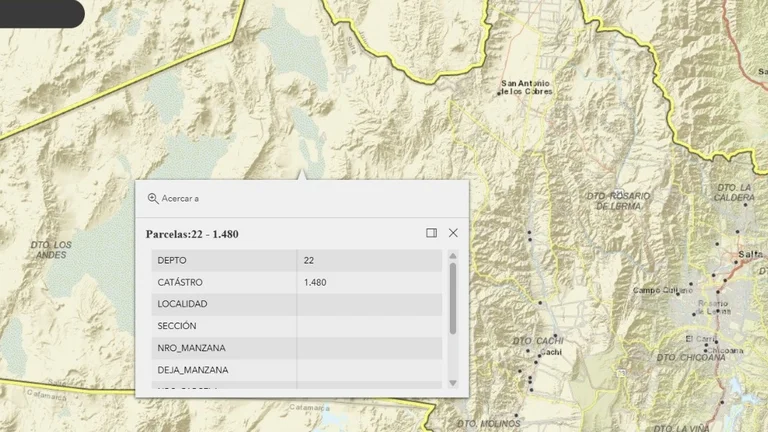Click the Salta city label on map

(750, 254)
